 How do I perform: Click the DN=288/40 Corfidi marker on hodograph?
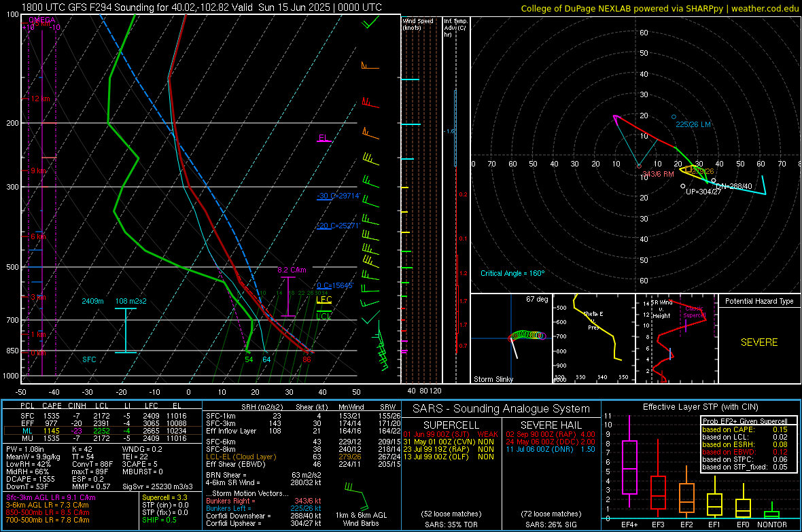pos(714,181)
